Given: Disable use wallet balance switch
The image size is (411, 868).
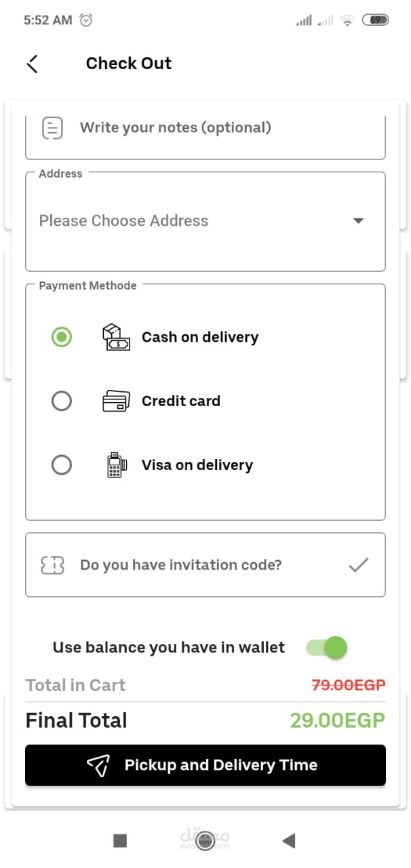Looking at the screenshot, I should 327,648.
